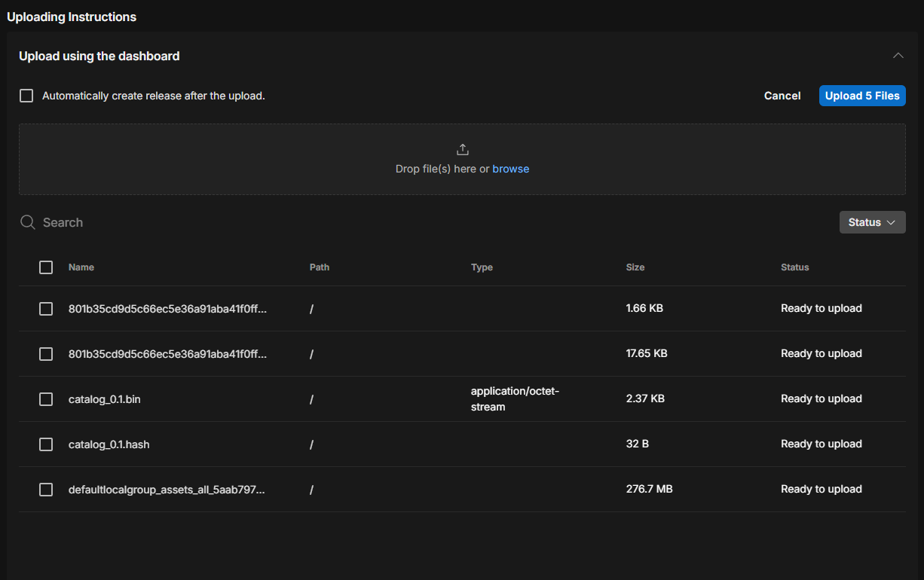The width and height of the screenshot is (924, 580).
Task: Click Ready to upload status for catalog_0.1.bin
Action: click(822, 398)
